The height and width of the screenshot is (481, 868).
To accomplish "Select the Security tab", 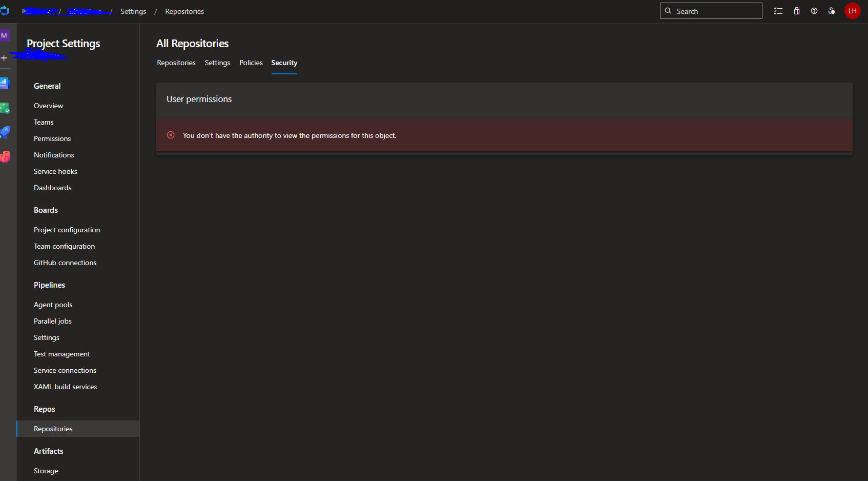I will click(x=284, y=63).
